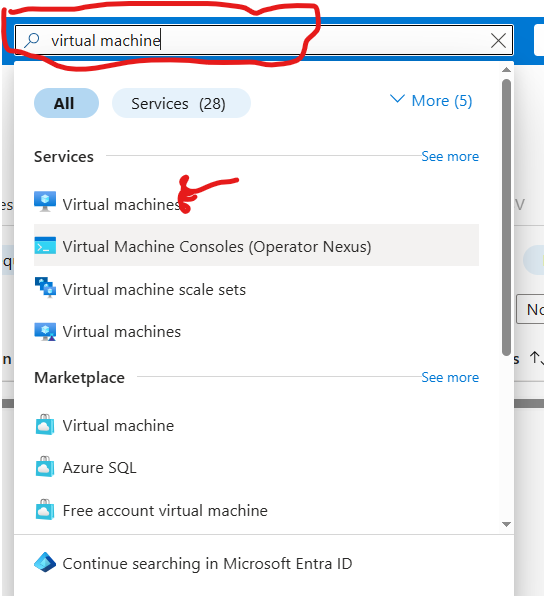Click the Services section heading
This screenshot has height=596, width=544.
[64, 157]
